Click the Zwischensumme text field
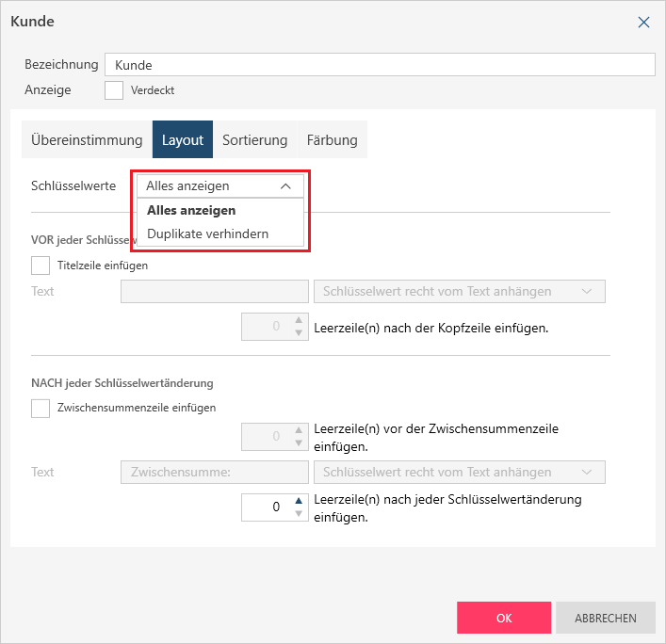This screenshot has height=644, width=666. [215, 472]
